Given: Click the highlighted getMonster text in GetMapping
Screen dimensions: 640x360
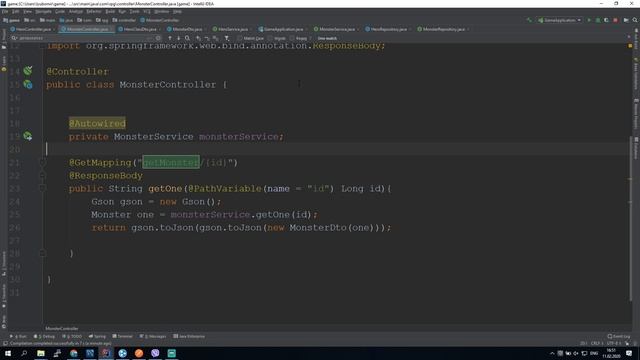Looking at the screenshot, I should (171, 162).
